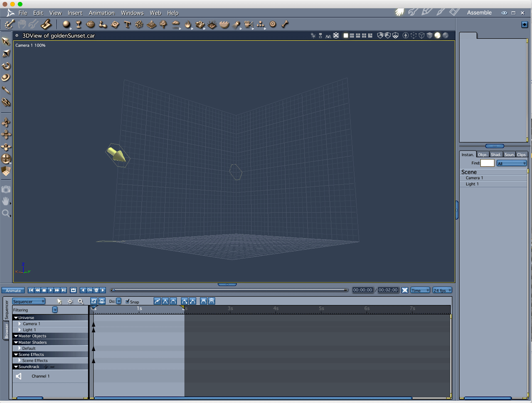The width and height of the screenshot is (532, 403).
Task: Switch to the Clips tab in the right panel
Action: coord(522,154)
